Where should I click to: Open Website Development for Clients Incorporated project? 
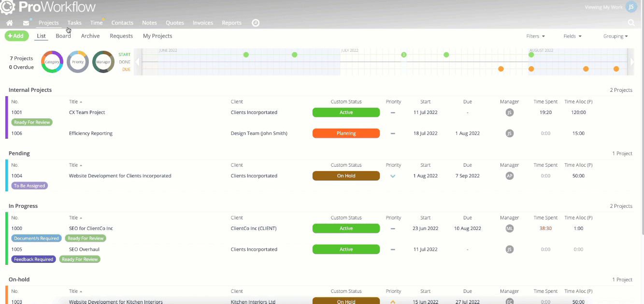point(120,176)
